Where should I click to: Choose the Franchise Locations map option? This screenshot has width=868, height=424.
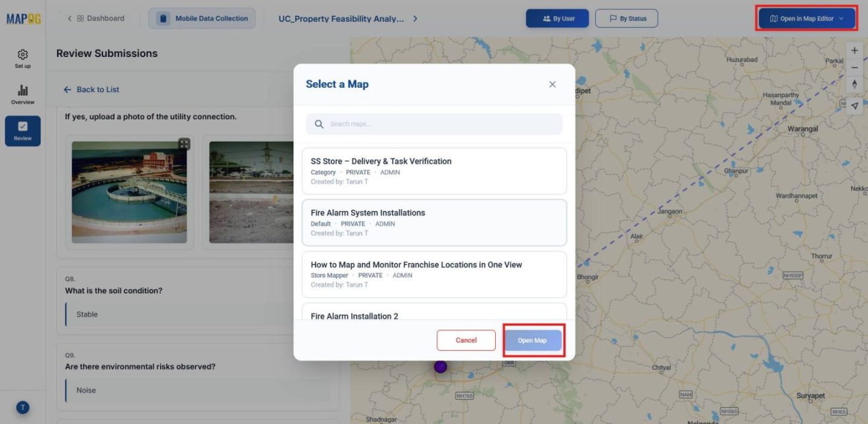point(434,274)
